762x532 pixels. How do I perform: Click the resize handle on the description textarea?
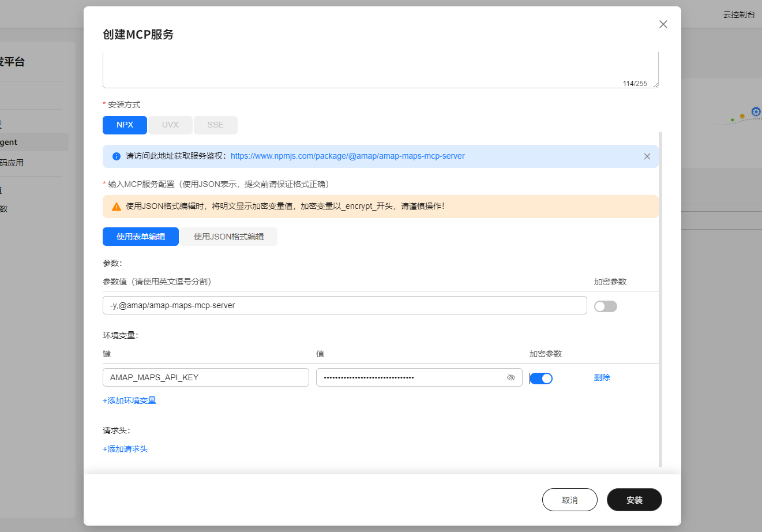pyautogui.click(x=654, y=85)
